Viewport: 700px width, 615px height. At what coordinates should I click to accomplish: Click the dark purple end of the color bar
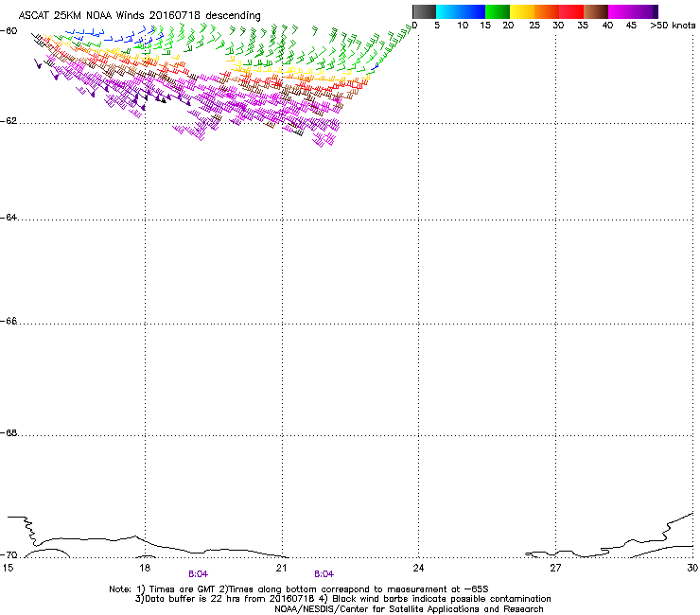pos(656,11)
